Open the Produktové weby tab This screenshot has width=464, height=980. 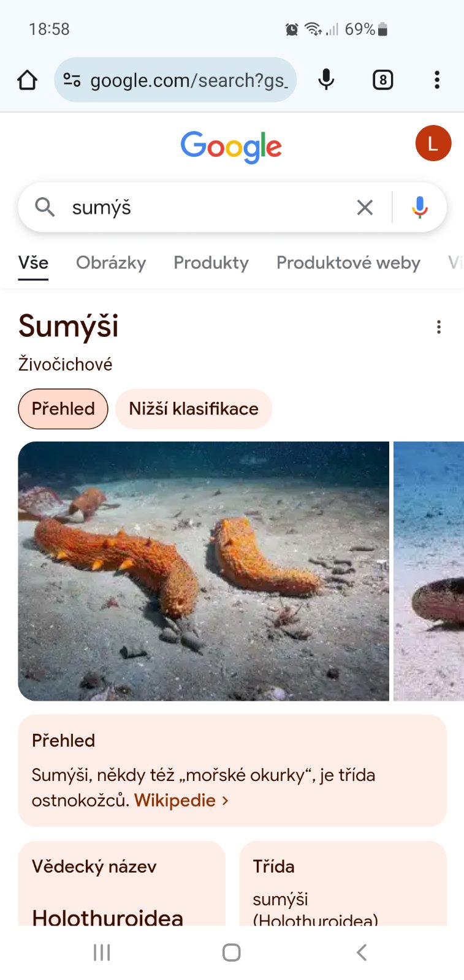348,263
